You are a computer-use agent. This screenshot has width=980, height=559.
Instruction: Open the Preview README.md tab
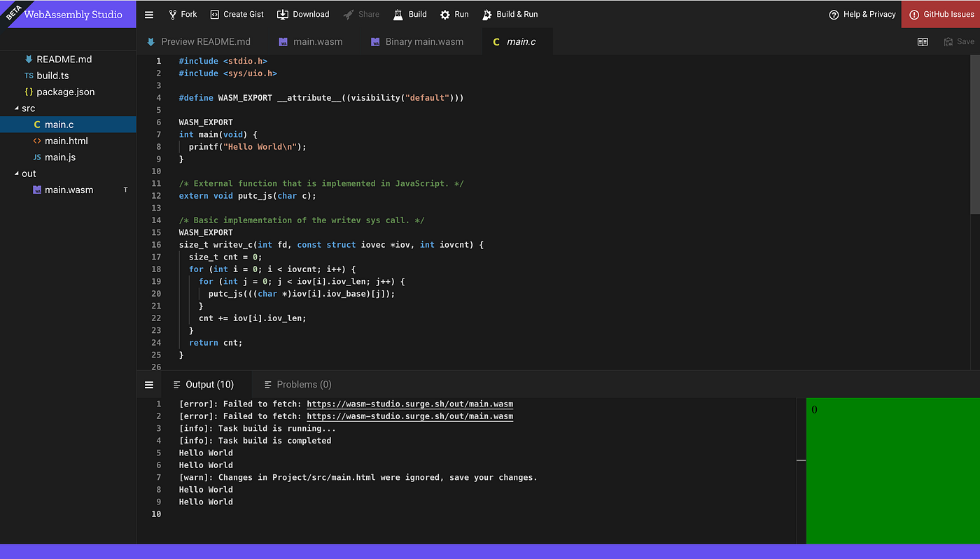click(198, 42)
